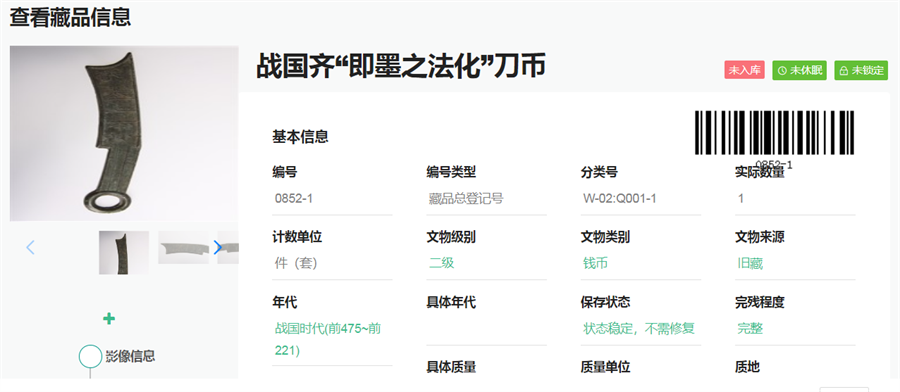Open the main knife coin image
The width and height of the screenshot is (900, 392).
tap(124, 133)
